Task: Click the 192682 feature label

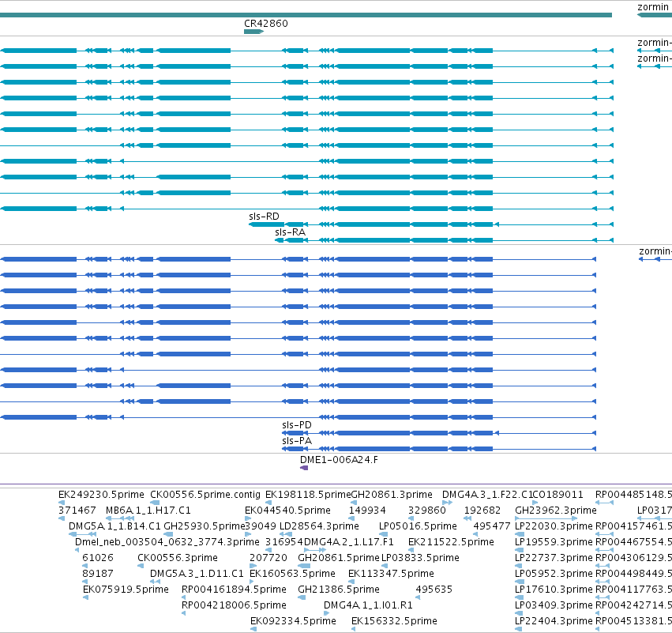Action: pos(482,511)
